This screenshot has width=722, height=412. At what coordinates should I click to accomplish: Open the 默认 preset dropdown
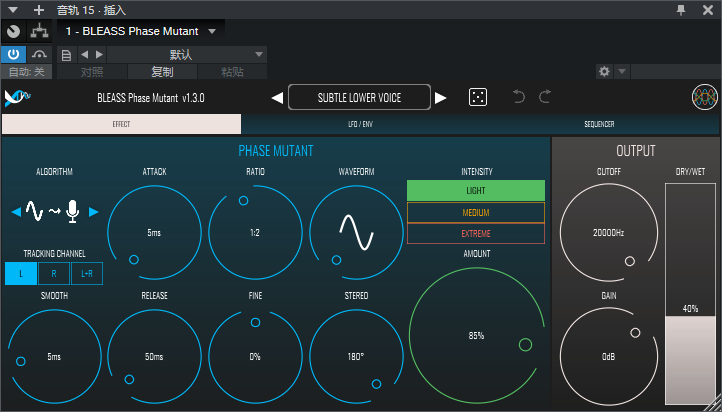coord(187,55)
